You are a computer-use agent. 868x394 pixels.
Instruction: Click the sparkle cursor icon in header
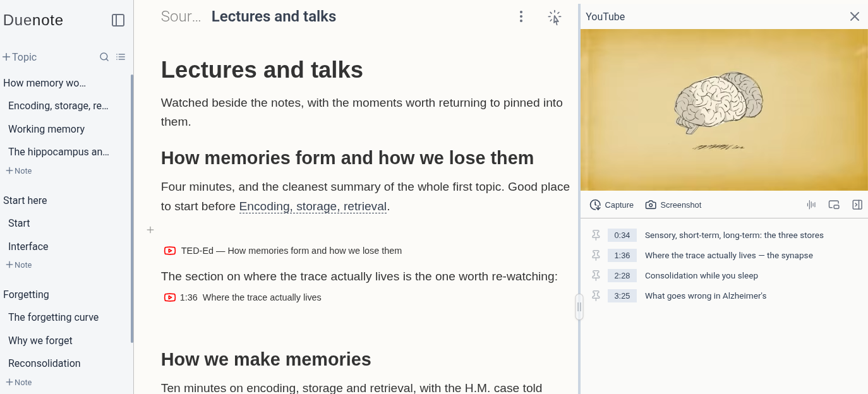click(x=554, y=17)
